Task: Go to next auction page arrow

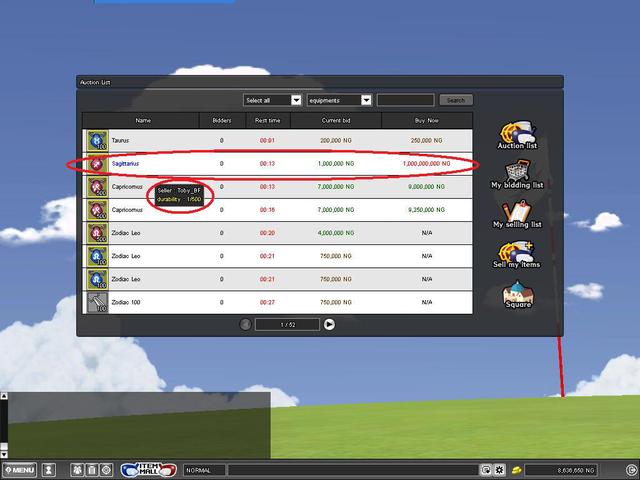Action: point(329,324)
